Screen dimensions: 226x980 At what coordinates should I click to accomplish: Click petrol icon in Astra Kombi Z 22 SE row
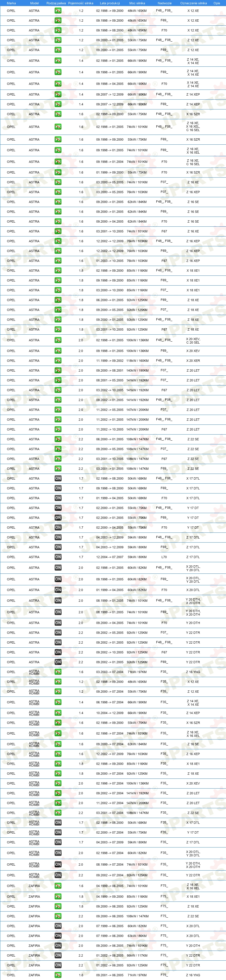[x=58, y=813]
